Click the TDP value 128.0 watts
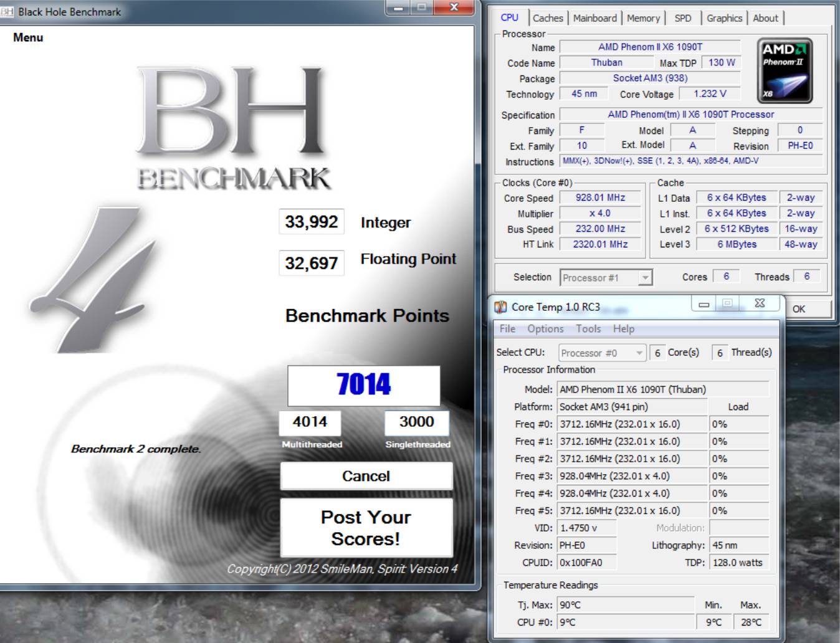Screen dimensions: 840x643 tap(739, 563)
